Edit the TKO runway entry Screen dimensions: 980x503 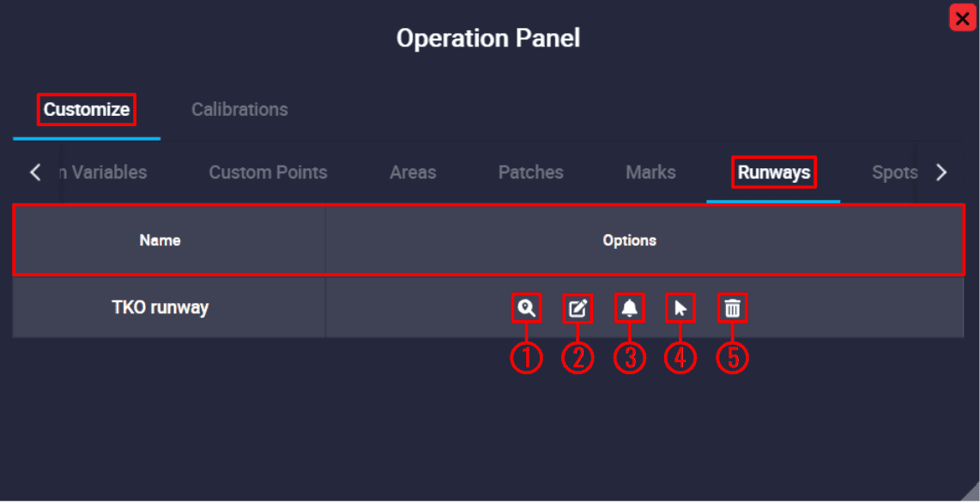click(578, 308)
